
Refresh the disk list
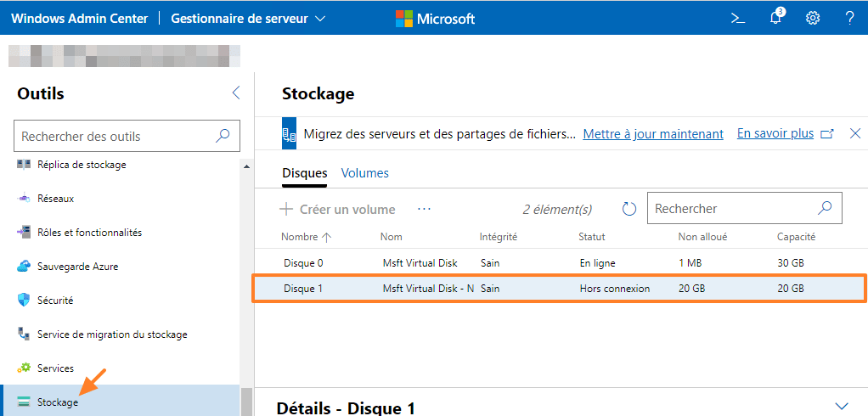pyautogui.click(x=629, y=209)
